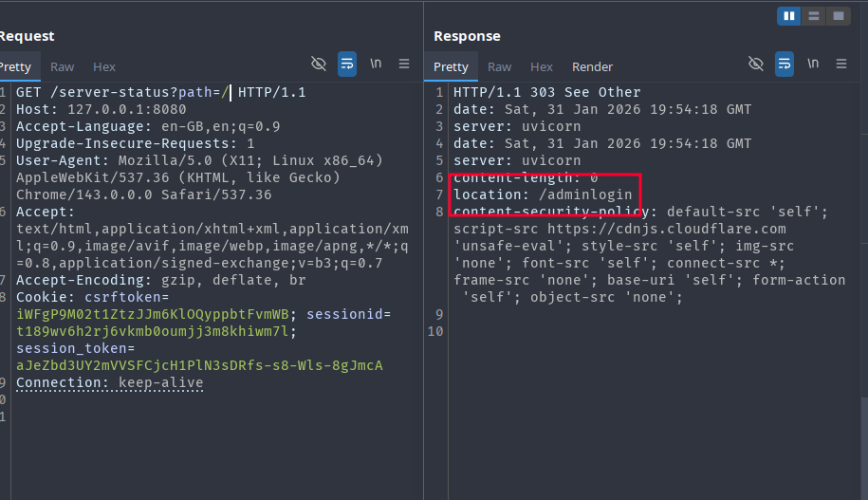Select the Raw tab in Response

click(x=499, y=66)
